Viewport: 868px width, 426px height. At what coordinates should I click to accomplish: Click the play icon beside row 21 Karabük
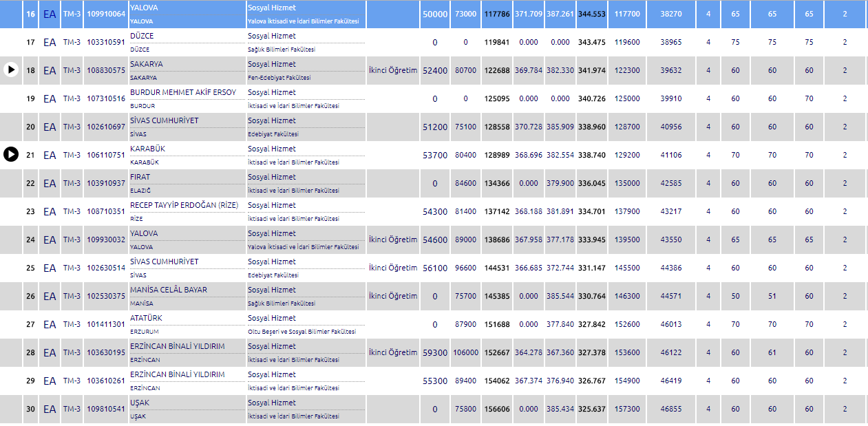coord(11,155)
